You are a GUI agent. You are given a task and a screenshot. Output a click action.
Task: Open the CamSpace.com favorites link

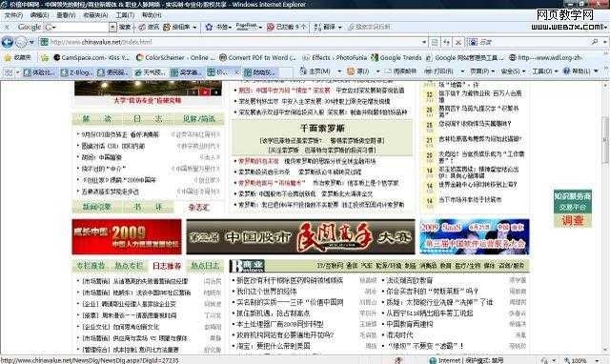point(91,57)
